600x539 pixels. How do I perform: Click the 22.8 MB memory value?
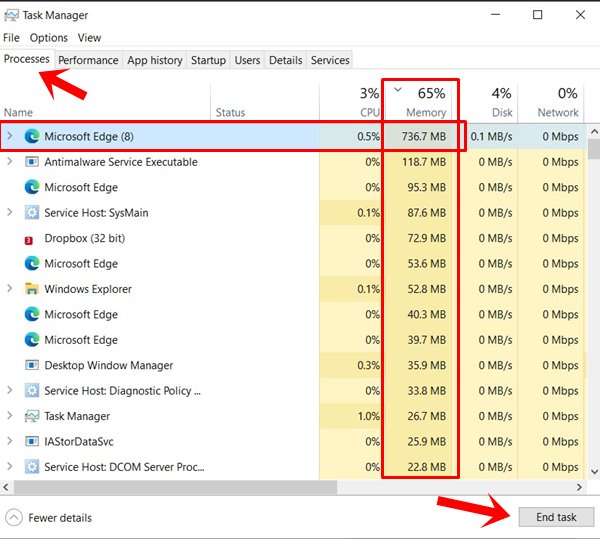coord(426,467)
